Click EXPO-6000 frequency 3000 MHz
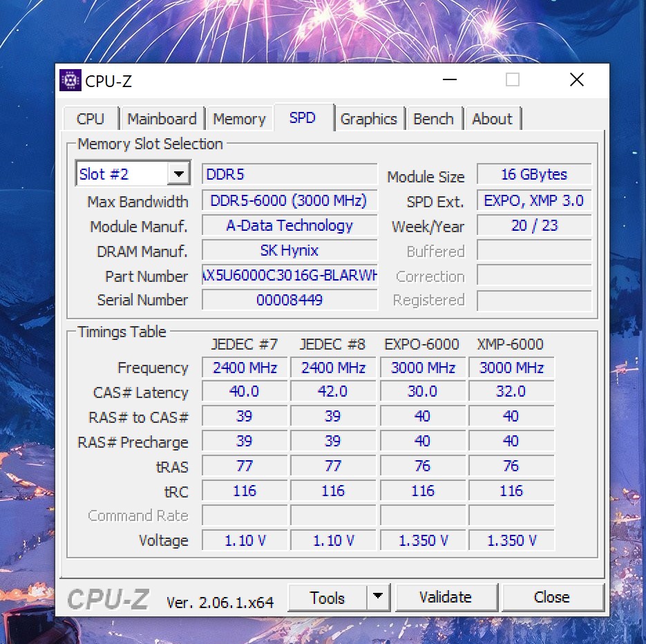 (423, 368)
